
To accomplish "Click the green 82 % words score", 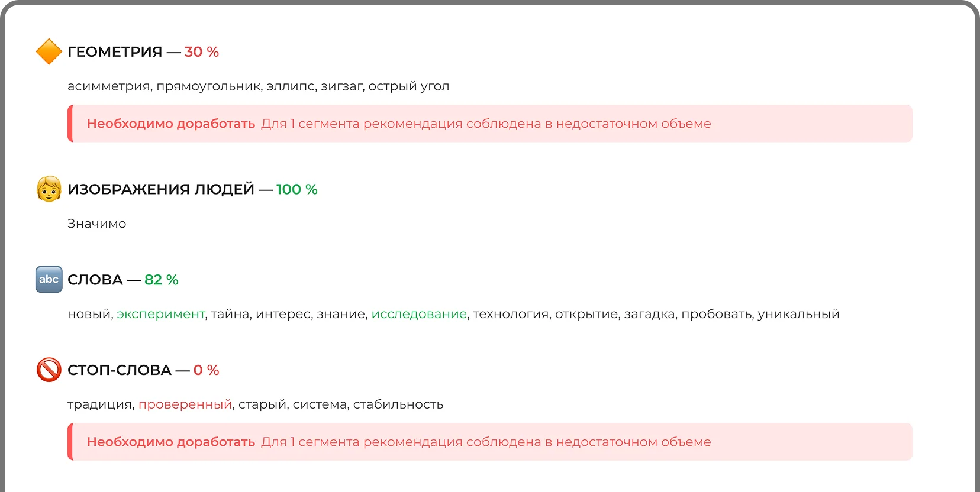I will 161,280.
